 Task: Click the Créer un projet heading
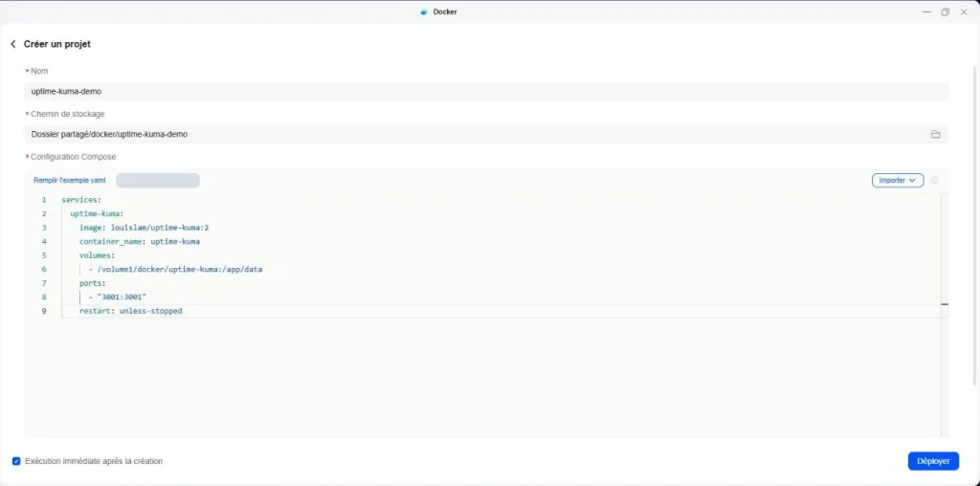56,44
